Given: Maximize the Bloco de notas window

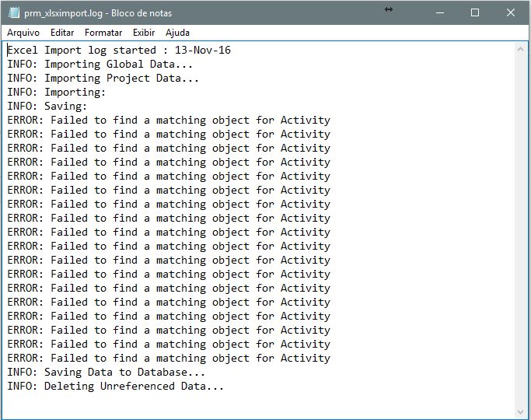Looking at the screenshot, I should (475, 13).
